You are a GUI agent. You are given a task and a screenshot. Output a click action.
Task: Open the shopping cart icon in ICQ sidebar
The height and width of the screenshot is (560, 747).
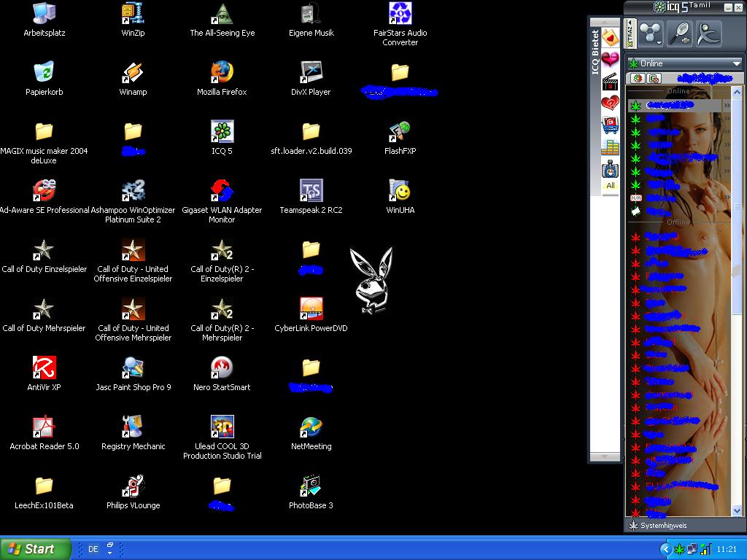(610, 126)
